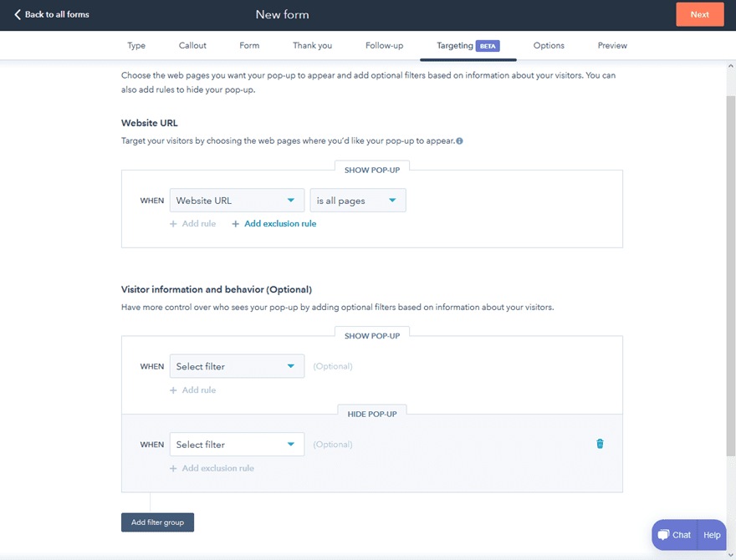736x560 pixels.
Task: Switch to the Type tab
Action: [136, 45]
